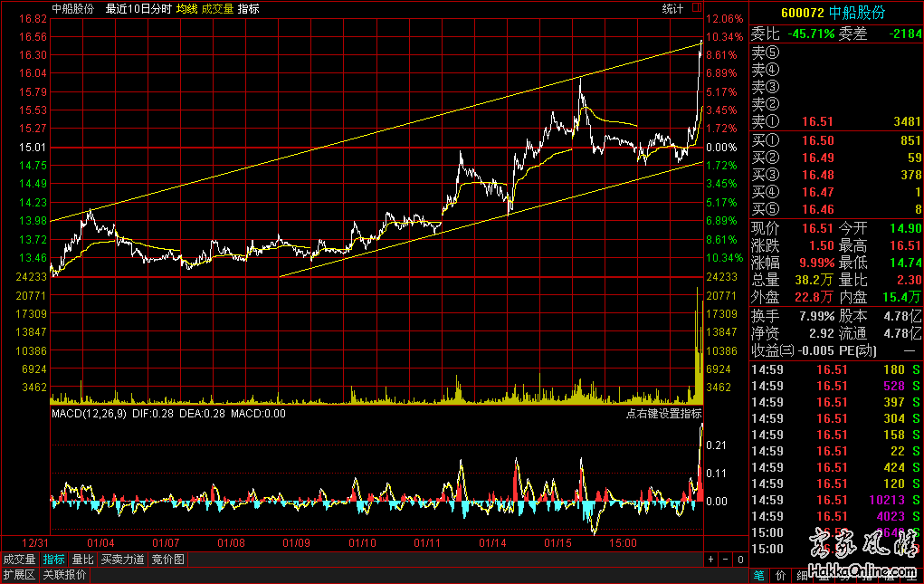924x584 pixels.
Task: Click 均线 in the chart header
Action: point(186,9)
